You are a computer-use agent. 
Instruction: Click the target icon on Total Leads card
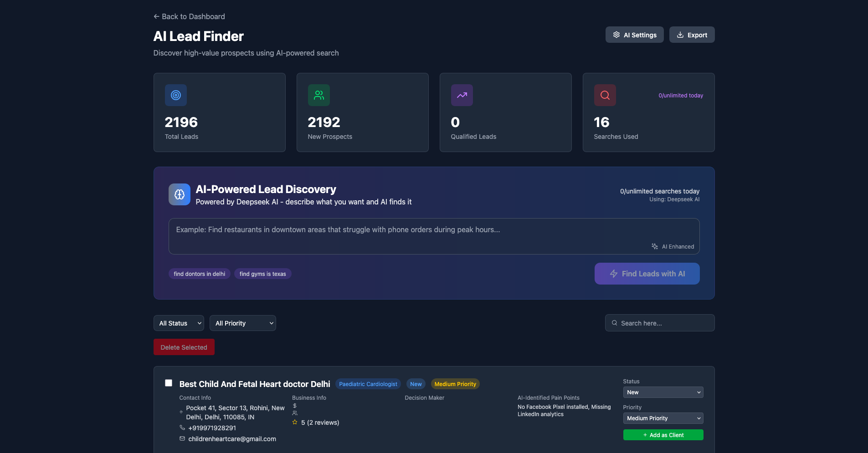click(x=175, y=95)
